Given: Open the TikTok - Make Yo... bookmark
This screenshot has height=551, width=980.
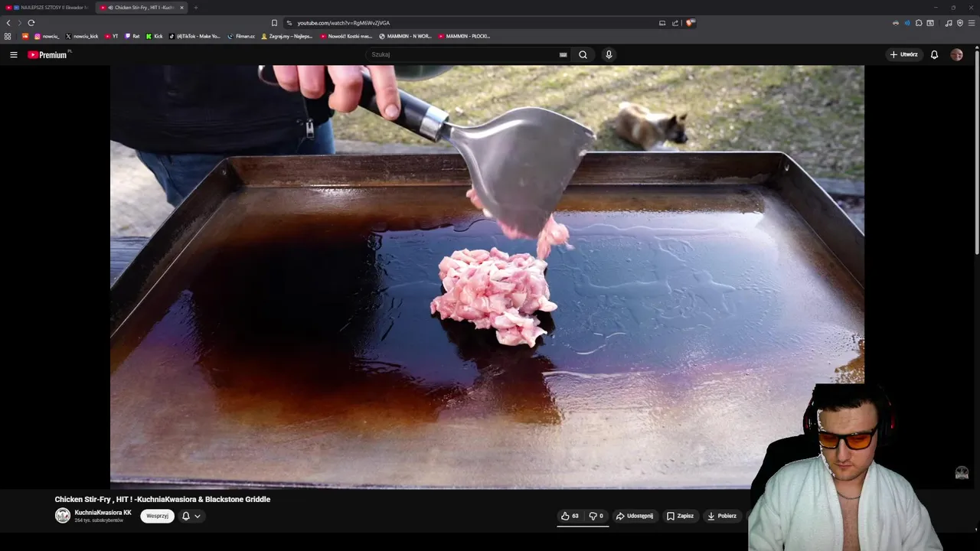Looking at the screenshot, I should coord(194,36).
